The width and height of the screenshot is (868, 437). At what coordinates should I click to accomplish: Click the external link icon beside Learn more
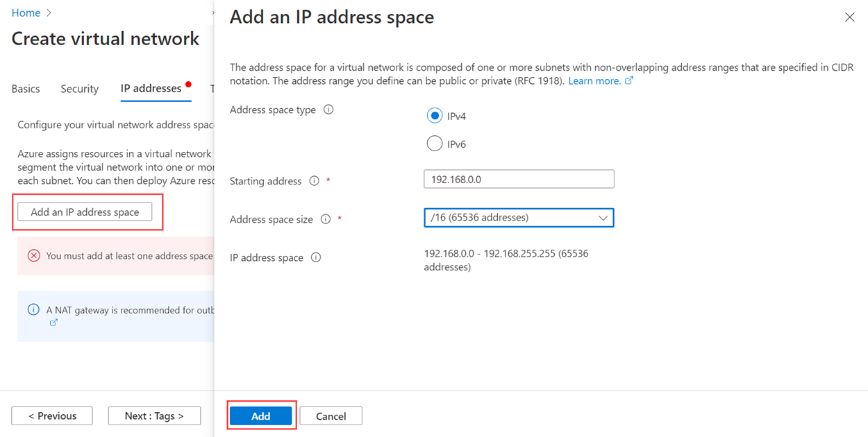(629, 80)
